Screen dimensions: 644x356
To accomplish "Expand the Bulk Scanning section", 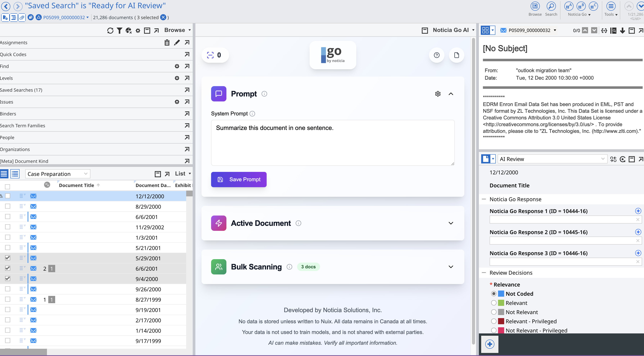I will click(x=451, y=267).
